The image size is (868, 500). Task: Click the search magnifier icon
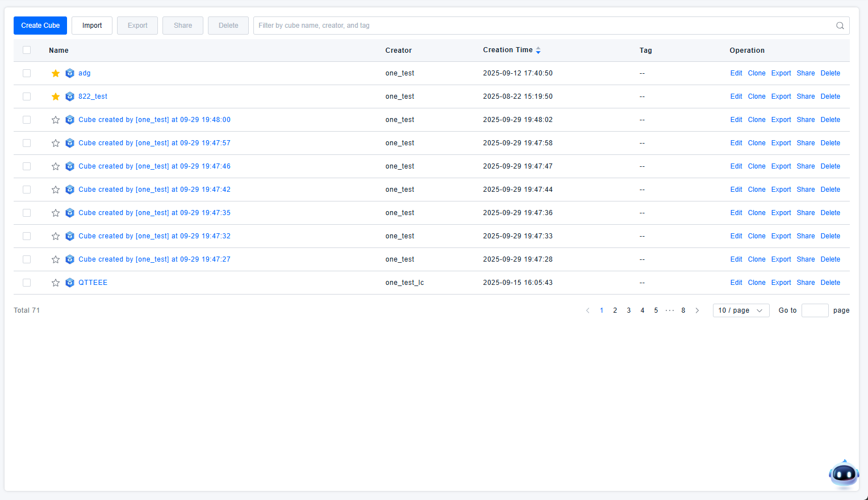point(840,26)
